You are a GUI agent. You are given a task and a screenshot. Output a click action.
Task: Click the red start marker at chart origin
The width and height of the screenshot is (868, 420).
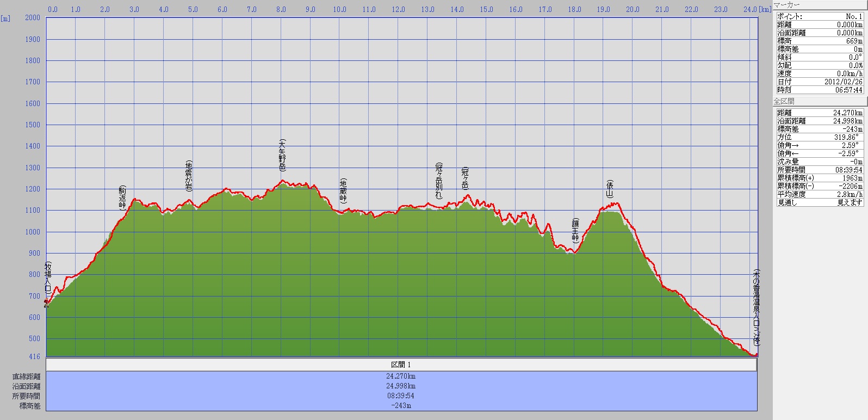(x=46, y=303)
